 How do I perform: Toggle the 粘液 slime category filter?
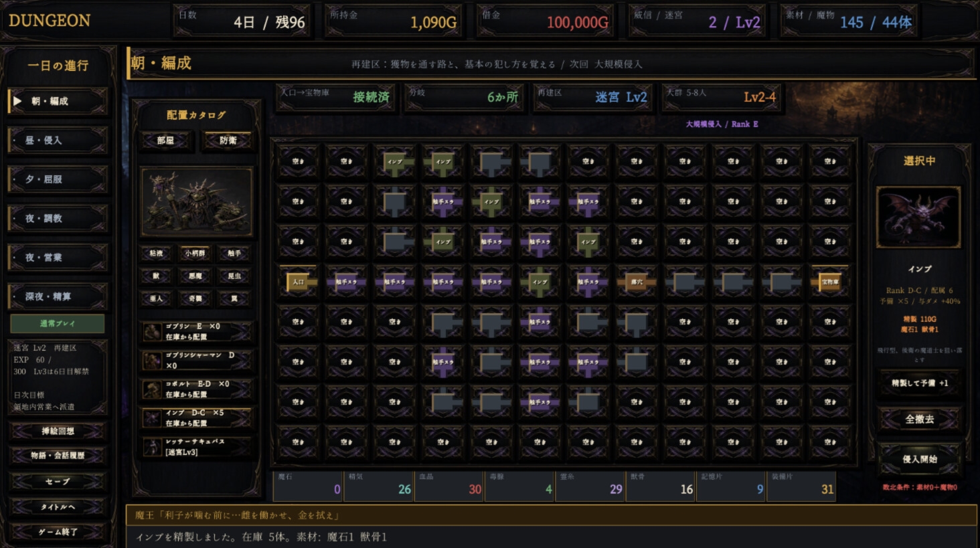tap(157, 253)
